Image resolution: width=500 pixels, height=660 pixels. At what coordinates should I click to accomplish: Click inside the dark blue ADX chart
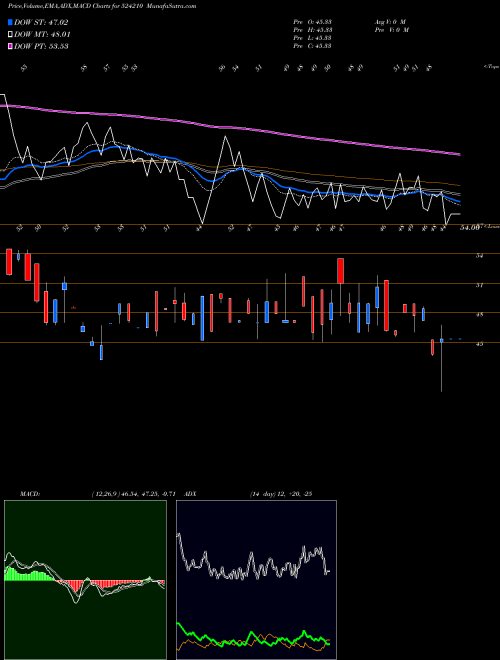[256, 580]
